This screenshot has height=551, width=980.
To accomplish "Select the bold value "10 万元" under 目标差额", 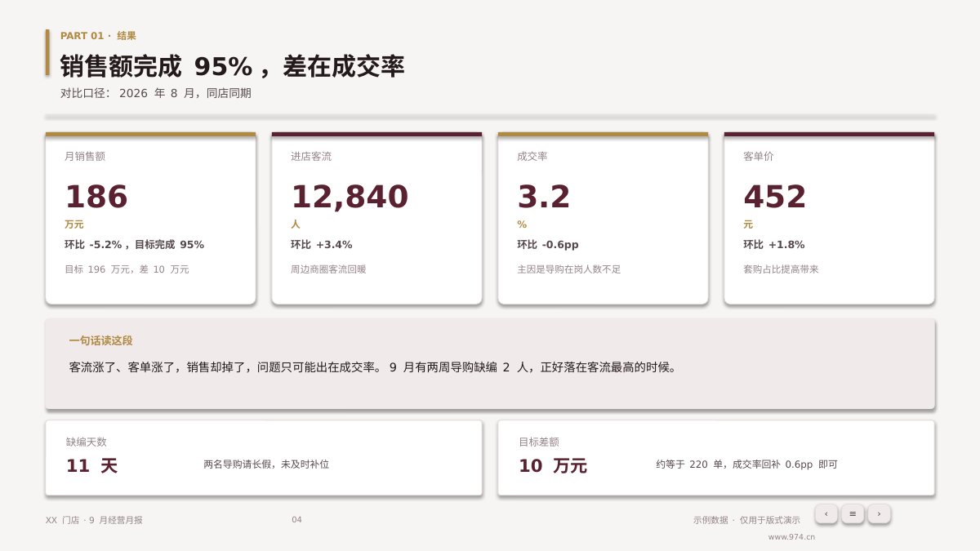I will click(x=553, y=465).
